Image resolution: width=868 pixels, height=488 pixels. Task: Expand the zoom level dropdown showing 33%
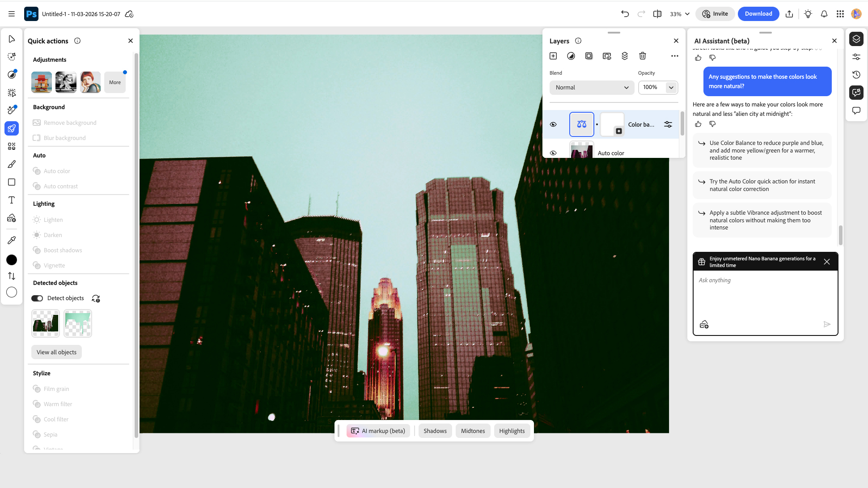[x=679, y=14]
